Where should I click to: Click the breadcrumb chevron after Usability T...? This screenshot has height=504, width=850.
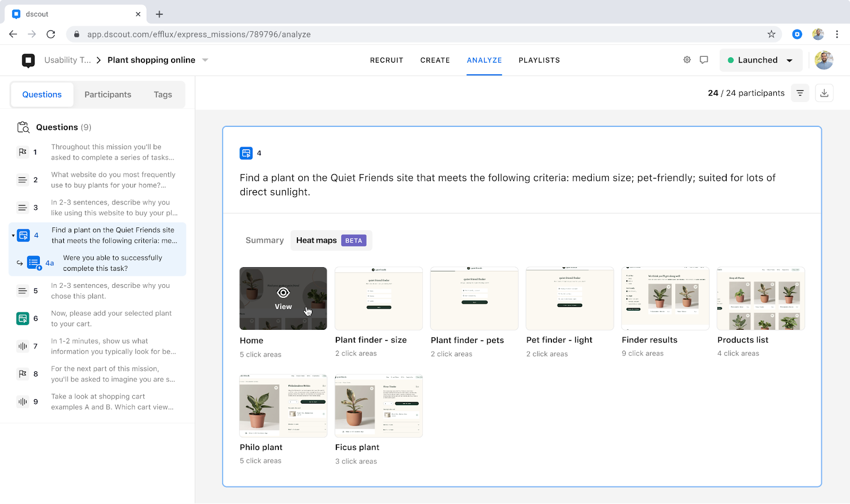pos(99,60)
